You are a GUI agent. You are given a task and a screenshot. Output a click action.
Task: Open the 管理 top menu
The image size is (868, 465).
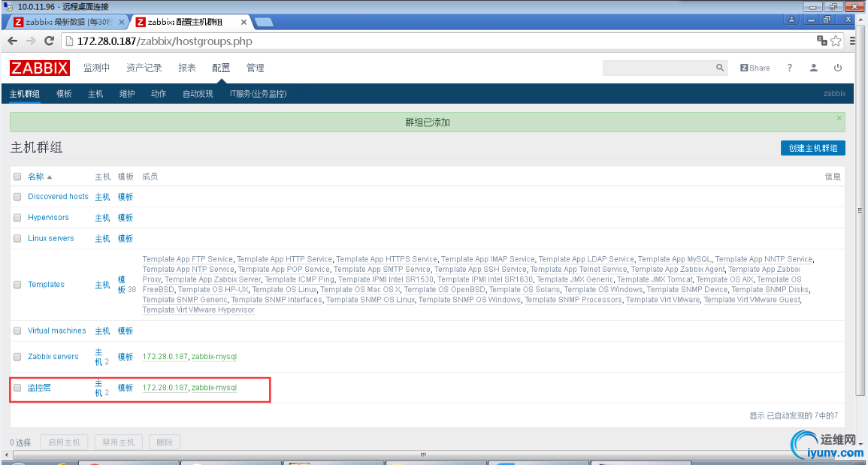pyautogui.click(x=256, y=68)
